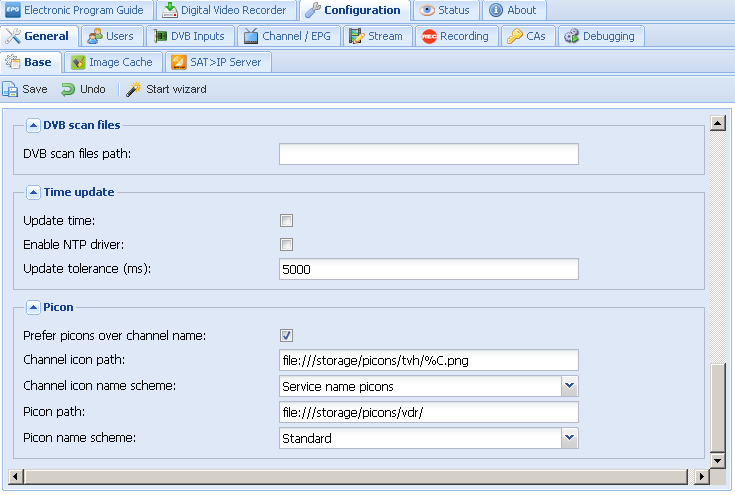Screen dimensions: 735x495
Task: Click the vertical scrollbar up arrow
Action: coord(718,123)
